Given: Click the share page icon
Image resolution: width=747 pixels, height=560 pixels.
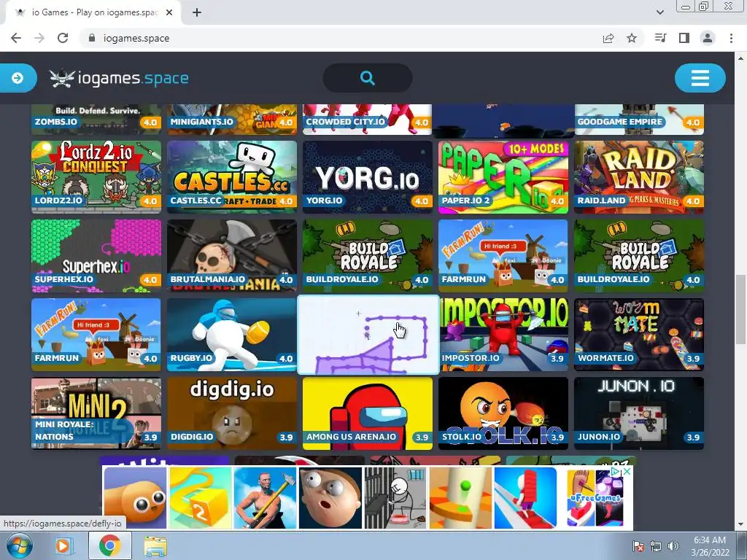Looking at the screenshot, I should click(x=608, y=38).
